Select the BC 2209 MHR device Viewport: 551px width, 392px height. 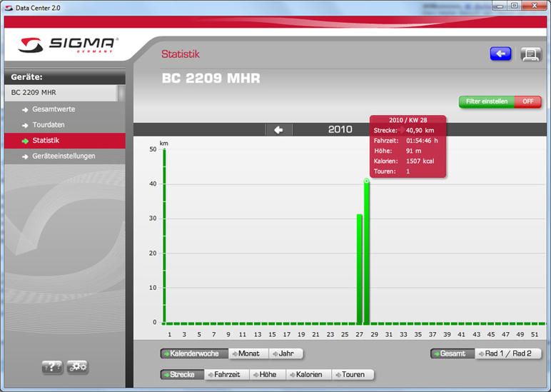61,93
